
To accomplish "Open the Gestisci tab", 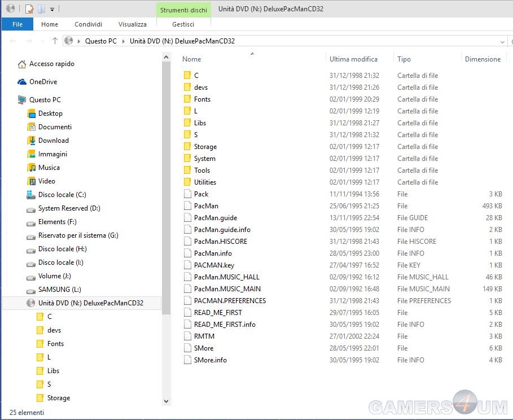I will [x=183, y=24].
